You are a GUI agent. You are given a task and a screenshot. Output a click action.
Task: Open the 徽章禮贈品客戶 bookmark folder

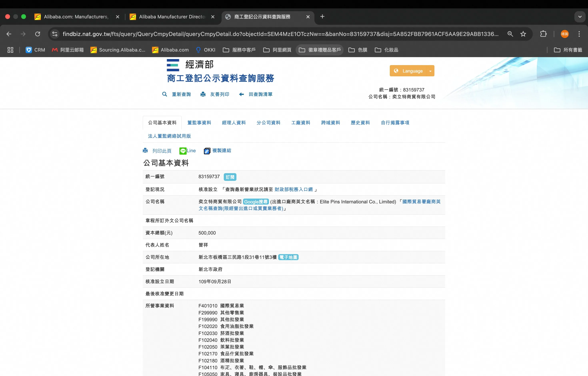pos(320,50)
